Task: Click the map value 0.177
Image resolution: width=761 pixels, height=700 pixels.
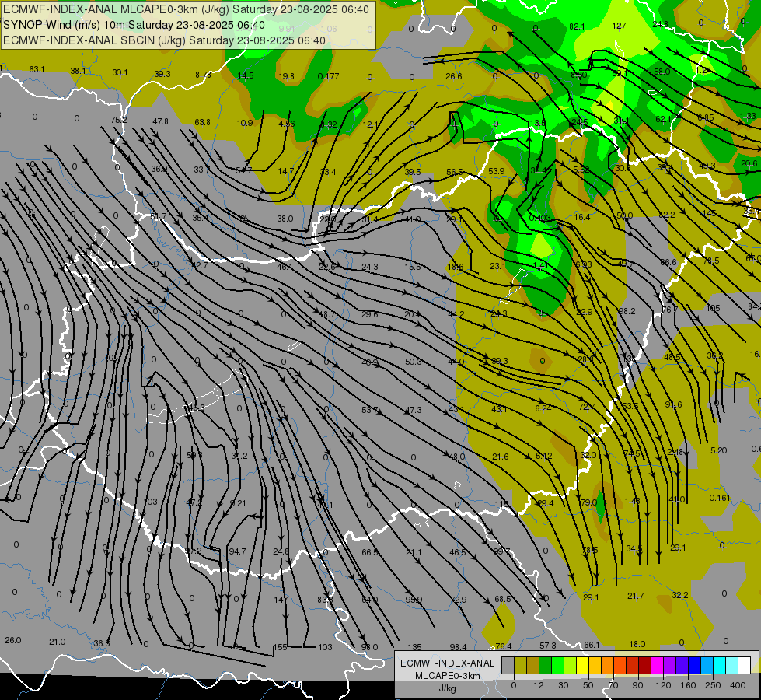Action: pyautogui.click(x=328, y=76)
